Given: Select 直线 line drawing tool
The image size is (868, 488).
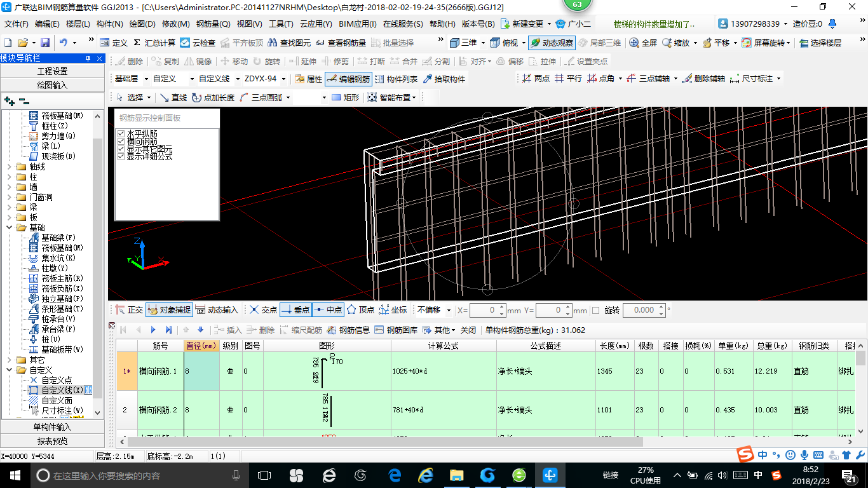Looking at the screenshot, I should tap(173, 97).
